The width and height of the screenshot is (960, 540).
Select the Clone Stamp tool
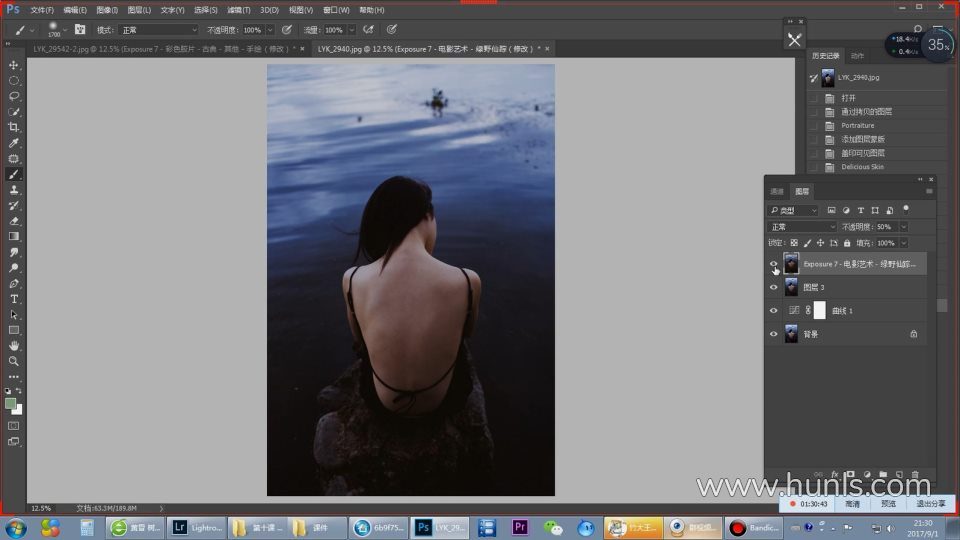click(x=13, y=190)
